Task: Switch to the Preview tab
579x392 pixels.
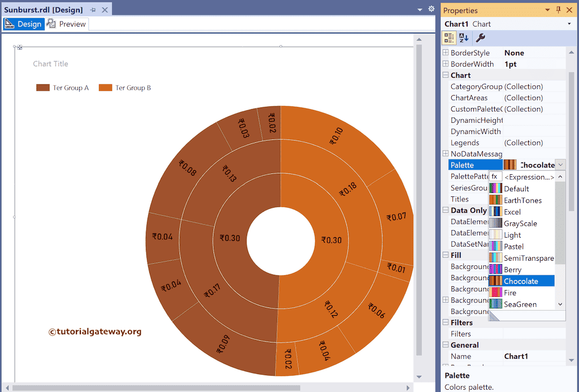Action: (67, 24)
